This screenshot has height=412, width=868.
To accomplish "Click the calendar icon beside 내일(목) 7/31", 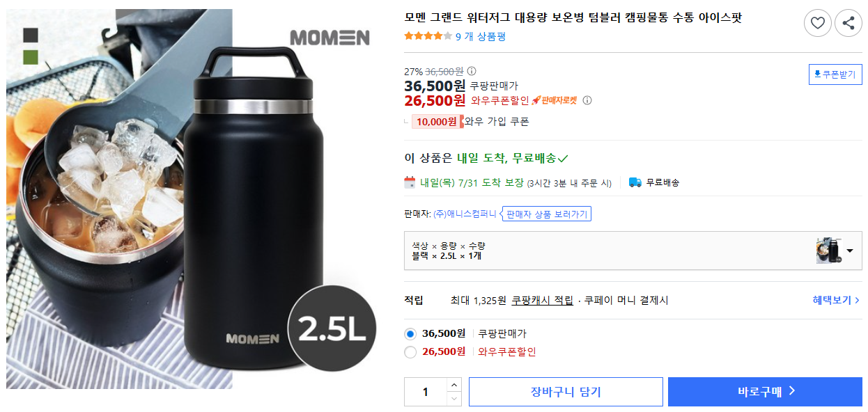I will point(409,182).
